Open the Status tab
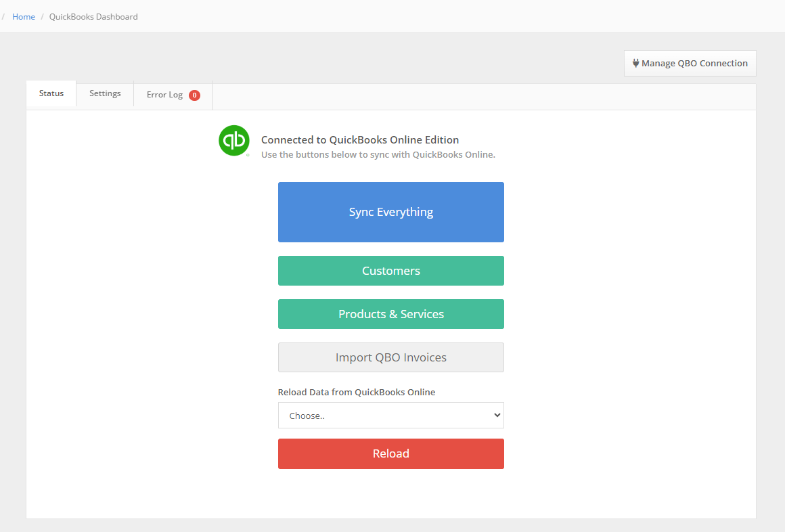The width and height of the screenshot is (785, 532). pos(51,93)
